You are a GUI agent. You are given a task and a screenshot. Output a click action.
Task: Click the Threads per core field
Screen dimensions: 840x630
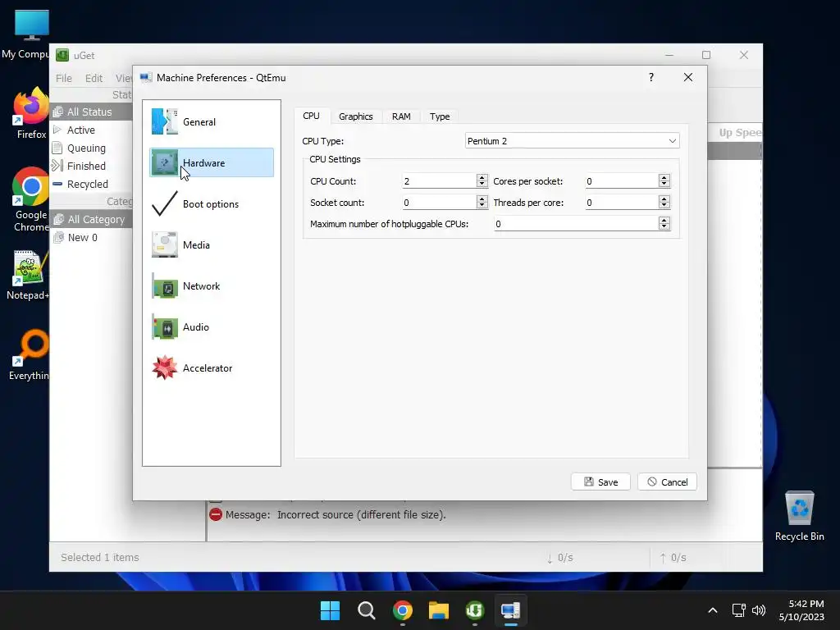[622, 203]
